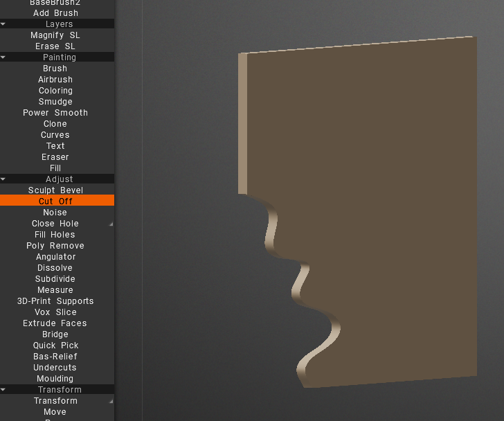
Task: Collapse the Transform section header
Action: tap(58, 390)
